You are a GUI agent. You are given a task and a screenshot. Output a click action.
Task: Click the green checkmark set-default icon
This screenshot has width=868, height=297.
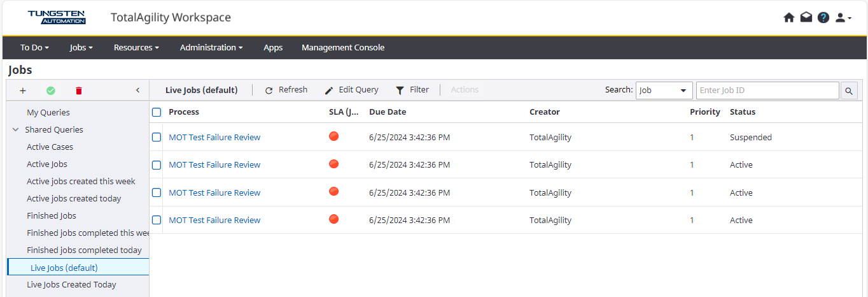51,91
